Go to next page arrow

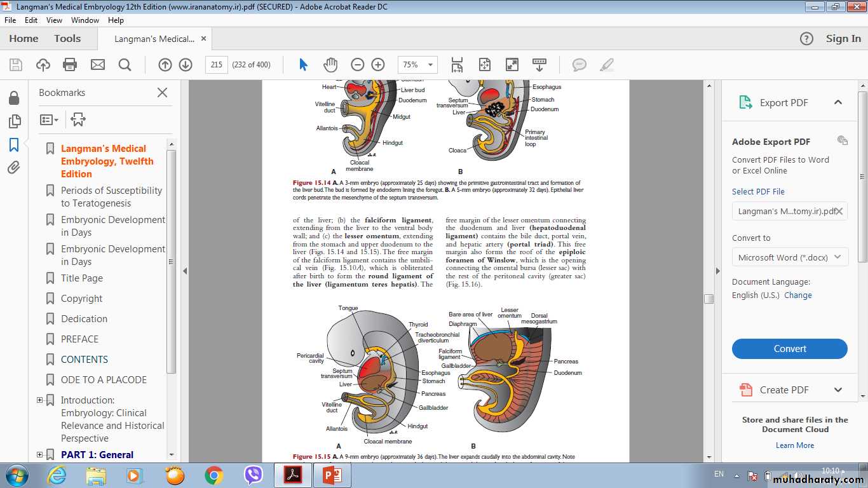(186, 65)
